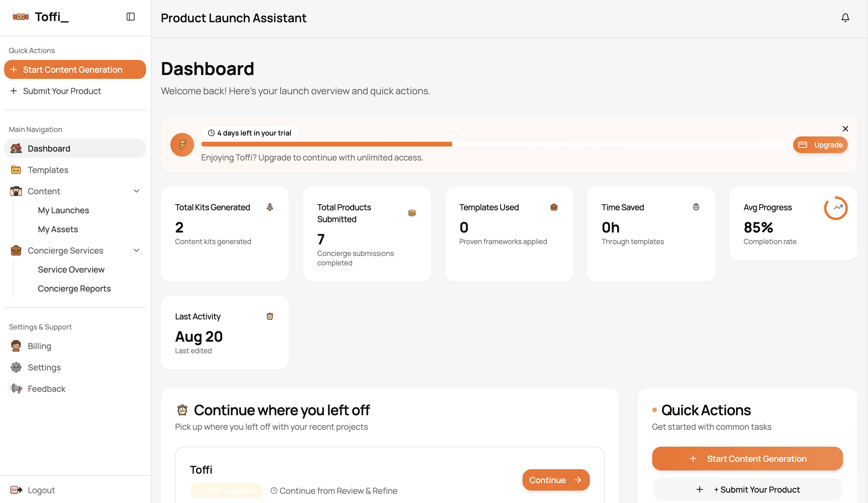Open Concierge Reports
This screenshot has height=503, width=868.
click(x=75, y=288)
